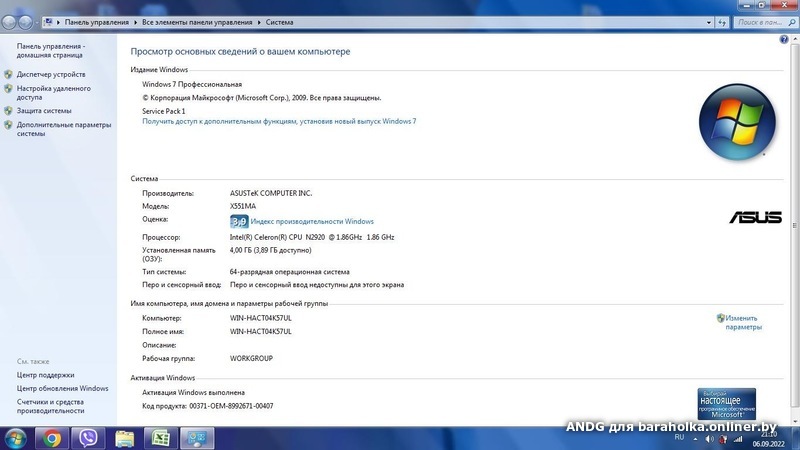Click the shield icon beside Настройка удаленного доступа
The height and width of the screenshot is (450, 800).
pos(8,89)
